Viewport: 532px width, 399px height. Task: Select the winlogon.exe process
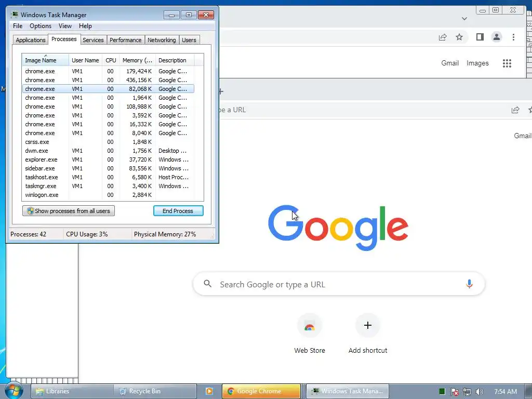pos(108,195)
